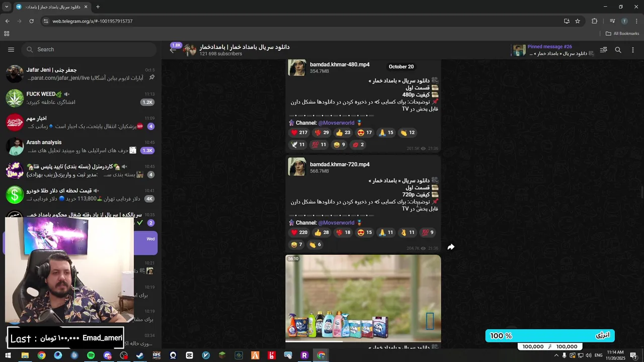
Task: View site information icon in address bar
Action: click(46, 21)
